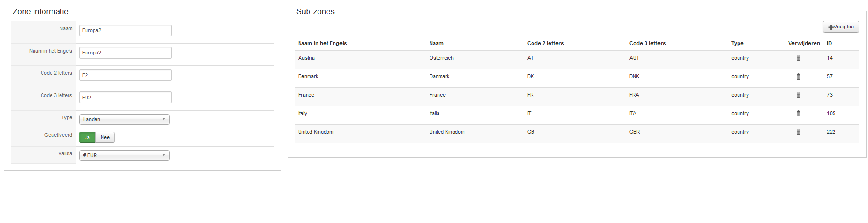Delete Italy row with trash icon
This screenshot has width=868, height=223.
point(799,114)
